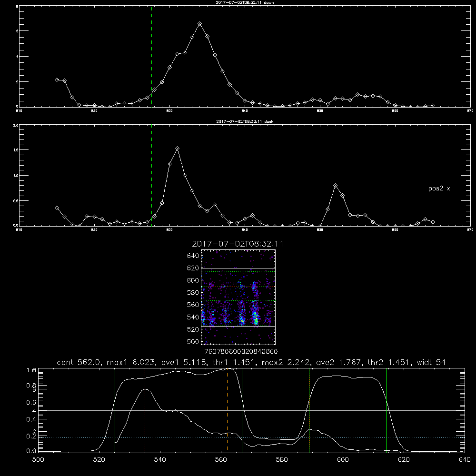Click the '0.4' y-axis label of bottom plot
476x476 pixels.
pyautogui.click(x=31, y=419)
